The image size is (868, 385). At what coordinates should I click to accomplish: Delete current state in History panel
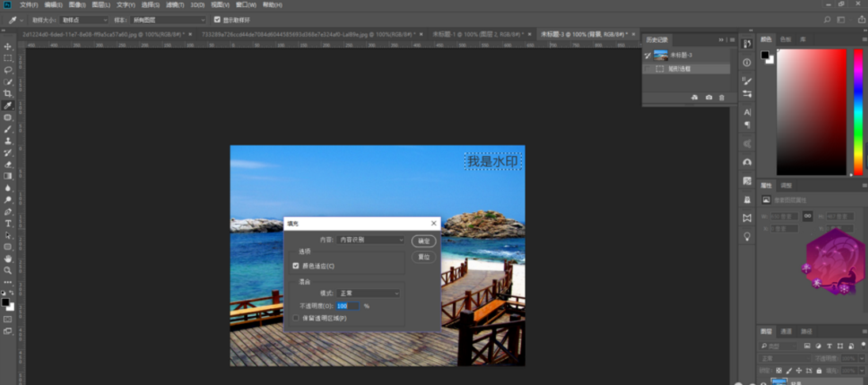(x=721, y=97)
